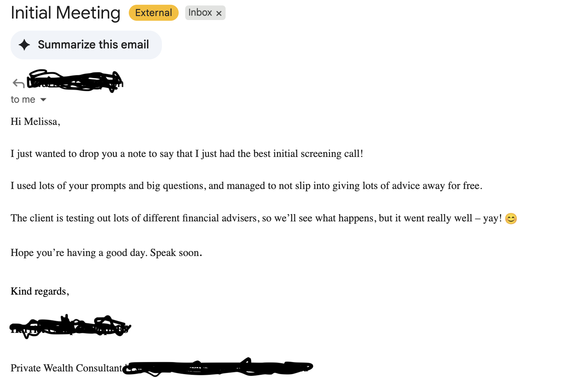Click the redacted signature name

pos(69,326)
